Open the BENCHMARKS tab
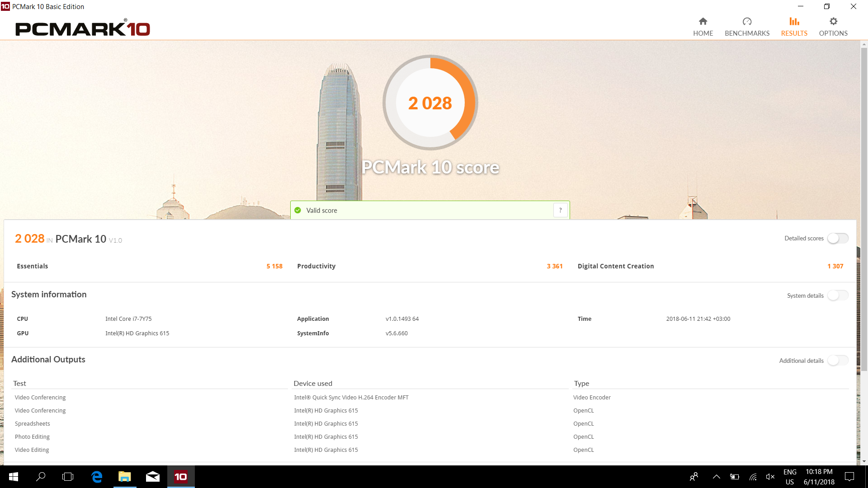868x488 pixels. (747, 27)
